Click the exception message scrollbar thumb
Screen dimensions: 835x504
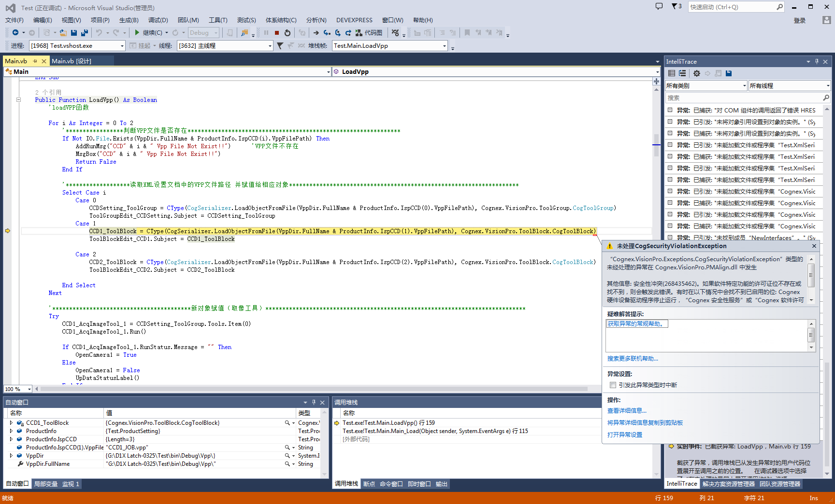(811, 276)
